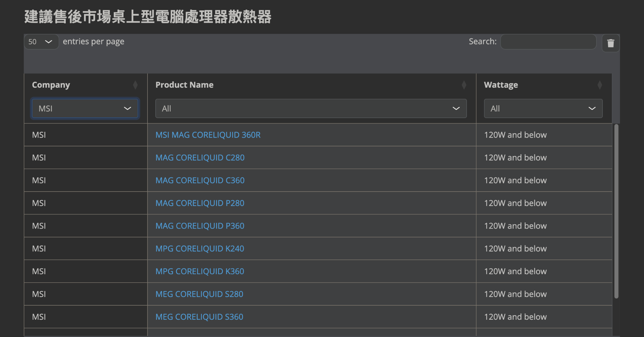Click the sort icon beside Product Name

[464, 84]
